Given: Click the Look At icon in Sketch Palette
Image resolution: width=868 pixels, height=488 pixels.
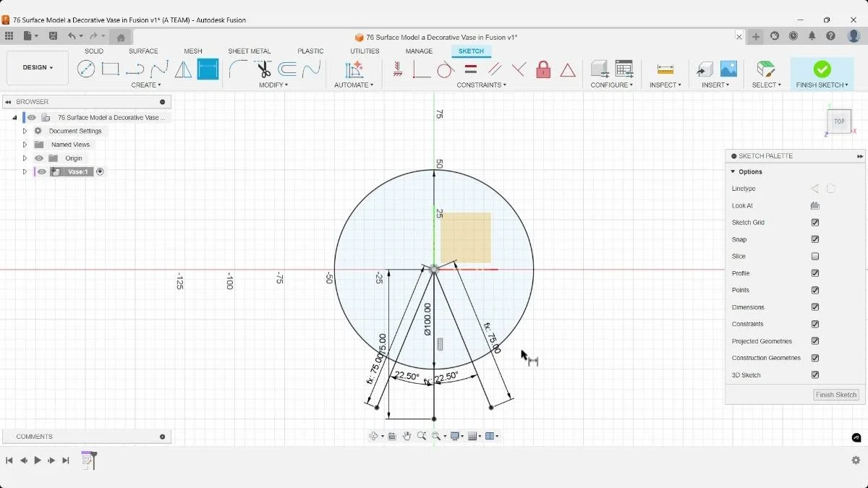Looking at the screenshot, I should [815, 206].
